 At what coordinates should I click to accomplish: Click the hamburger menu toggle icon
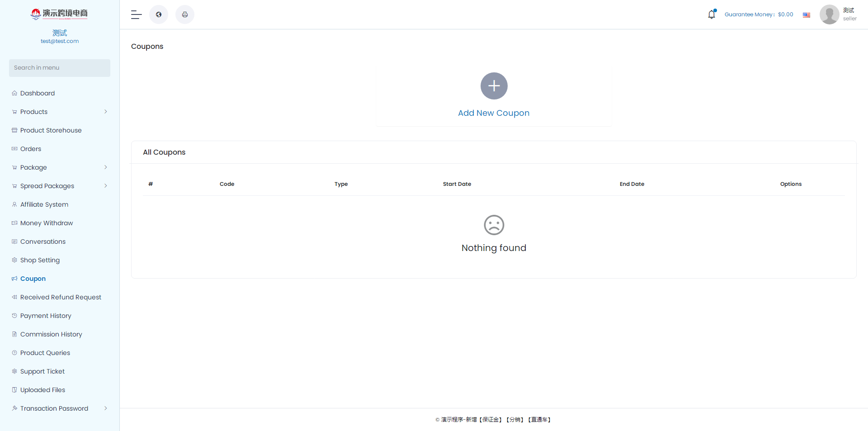(x=137, y=14)
